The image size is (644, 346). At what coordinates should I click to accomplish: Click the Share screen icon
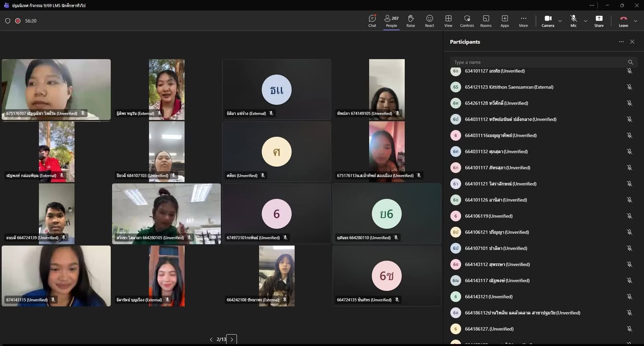tap(599, 21)
